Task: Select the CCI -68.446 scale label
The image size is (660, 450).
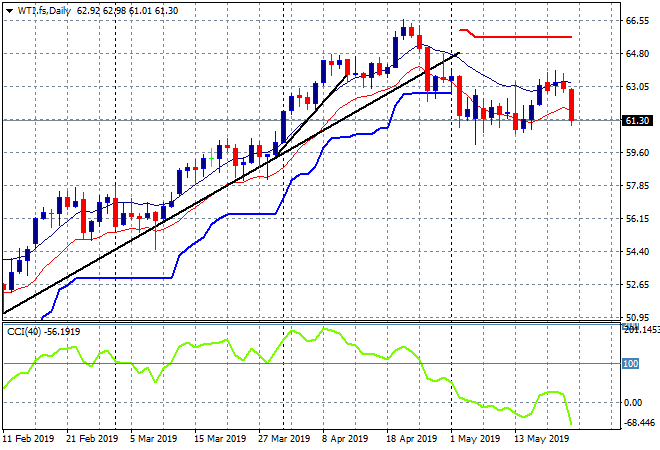Action: (x=639, y=422)
